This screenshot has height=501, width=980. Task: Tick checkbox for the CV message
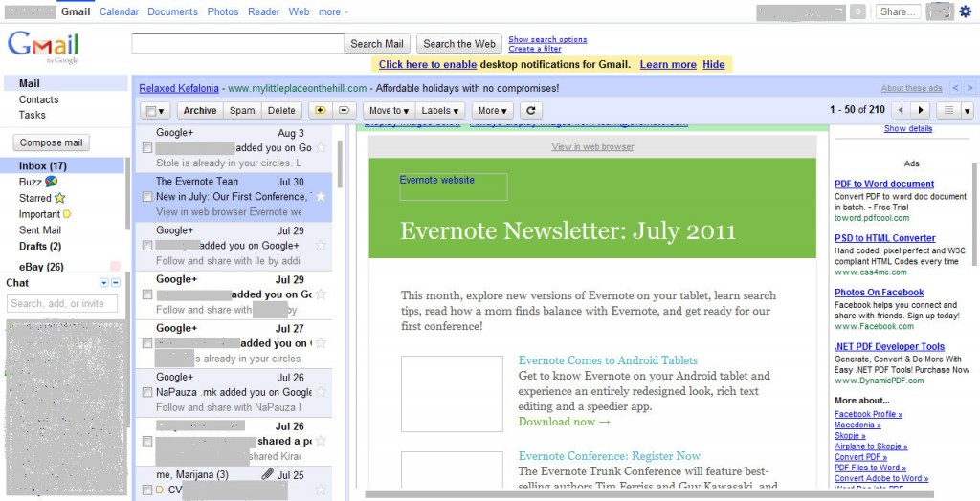(x=146, y=490)
